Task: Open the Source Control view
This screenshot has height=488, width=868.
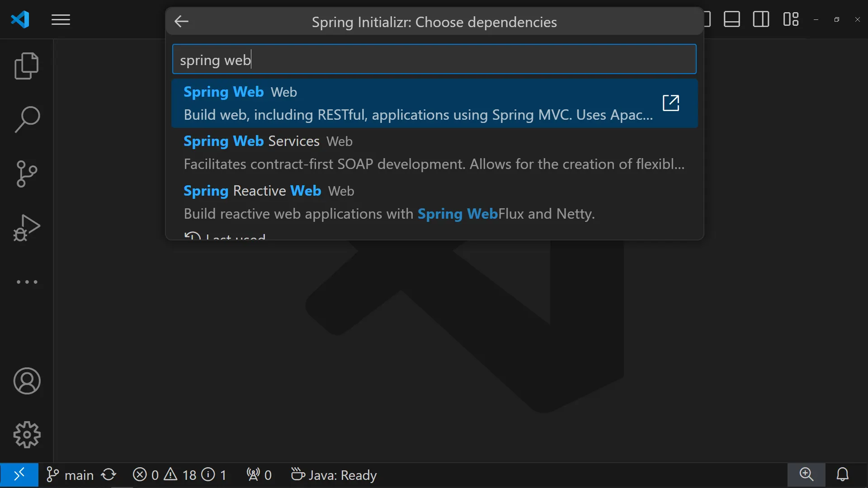Action: tap(27, 174)
